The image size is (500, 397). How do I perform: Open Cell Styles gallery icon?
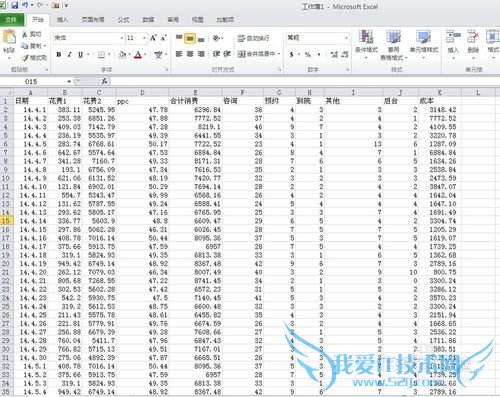point(423,36)
